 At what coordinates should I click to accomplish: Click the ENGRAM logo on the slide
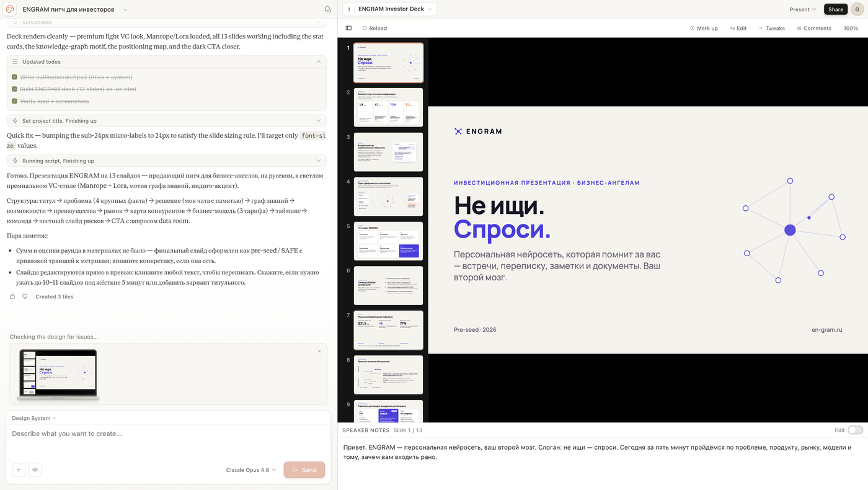click(478, 131)
